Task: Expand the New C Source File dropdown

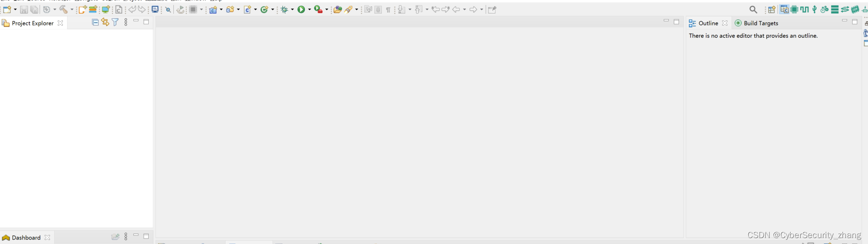Action: 255,10
